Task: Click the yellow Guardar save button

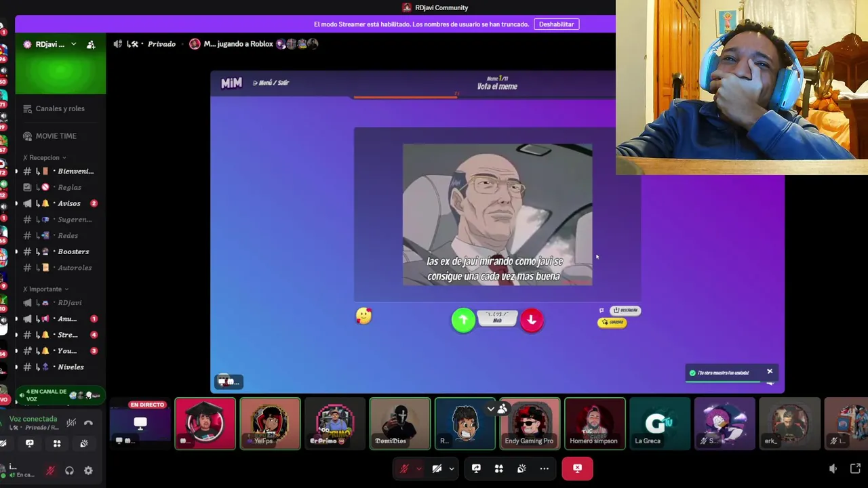Action: [612, 322]
